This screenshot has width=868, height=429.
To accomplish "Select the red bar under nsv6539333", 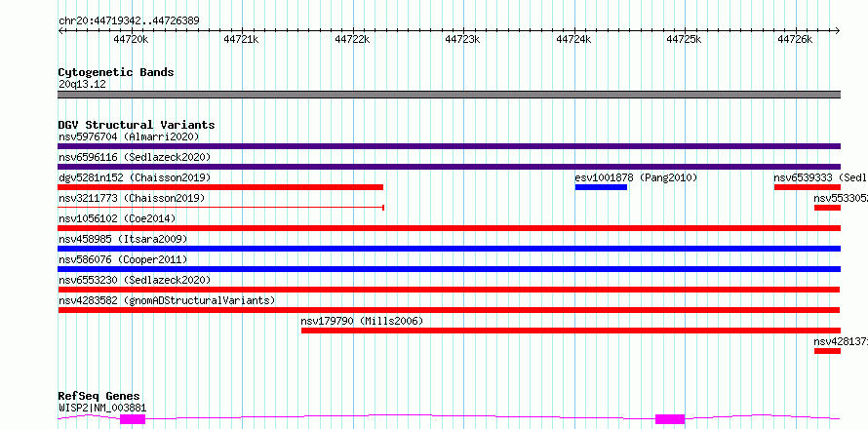I will click(x=808, y=187).
